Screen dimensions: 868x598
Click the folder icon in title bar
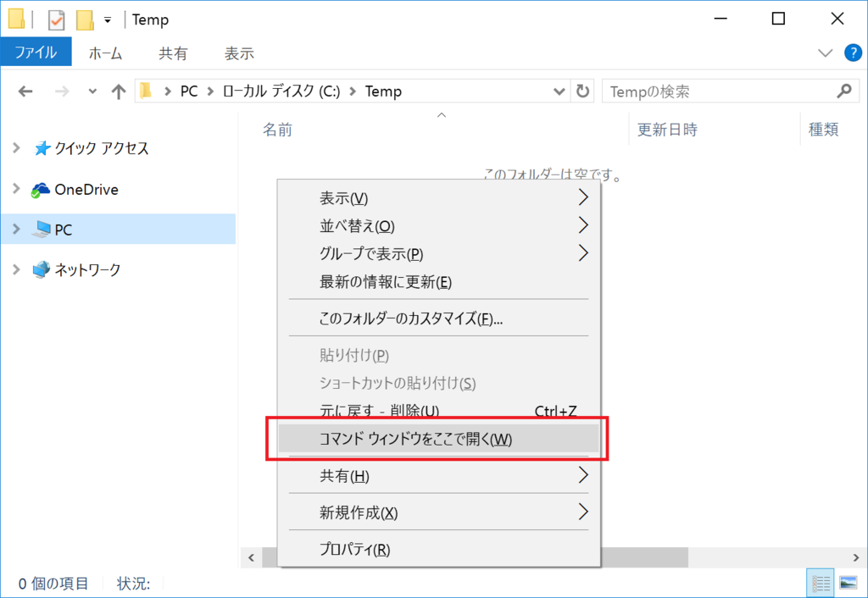coord(16,19)
